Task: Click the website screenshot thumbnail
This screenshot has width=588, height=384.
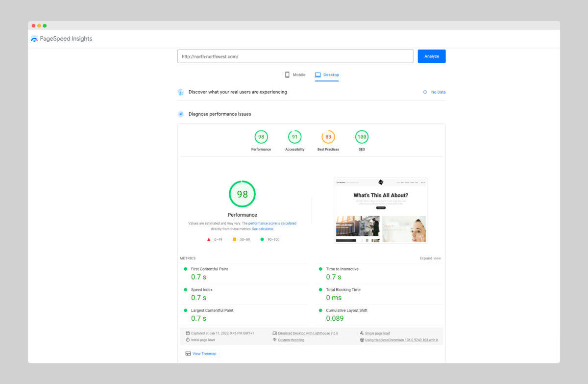Action: (x=381, y=210)
